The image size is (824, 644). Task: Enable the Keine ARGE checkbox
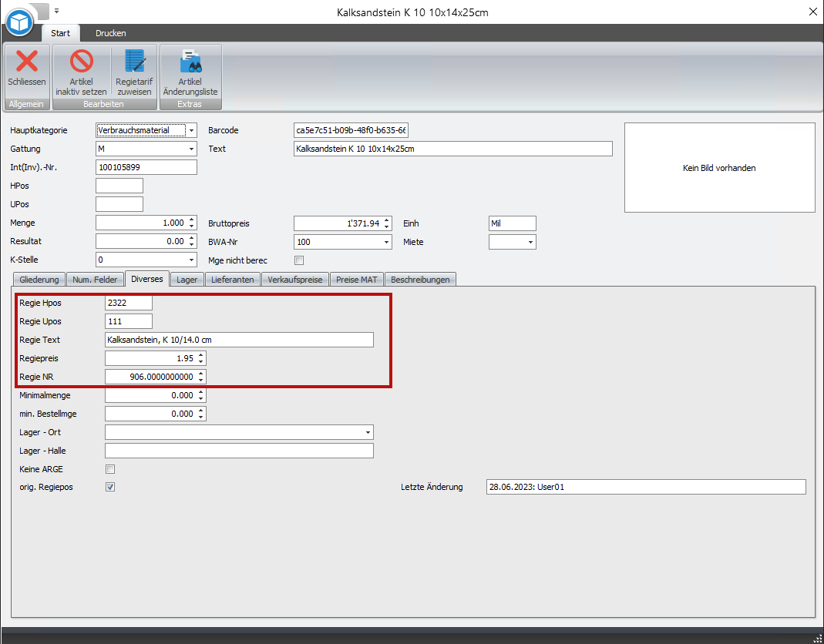pos(110,469)
